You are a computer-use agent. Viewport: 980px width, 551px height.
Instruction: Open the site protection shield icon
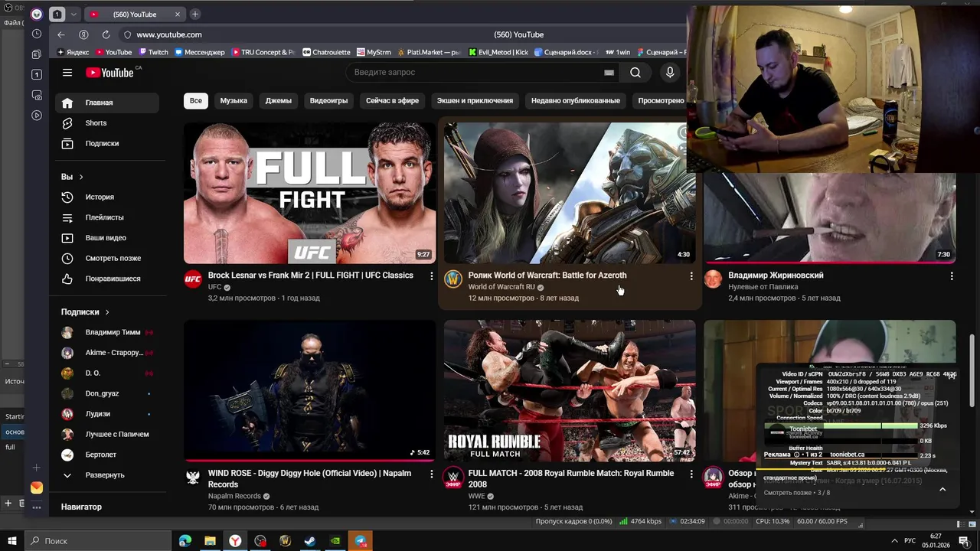coord(128,34)
